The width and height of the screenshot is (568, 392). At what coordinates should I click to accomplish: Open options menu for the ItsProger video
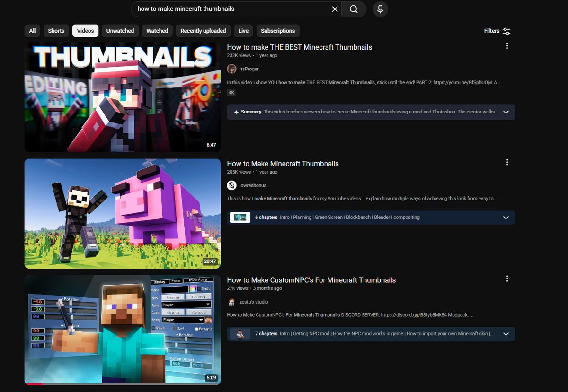507,46
